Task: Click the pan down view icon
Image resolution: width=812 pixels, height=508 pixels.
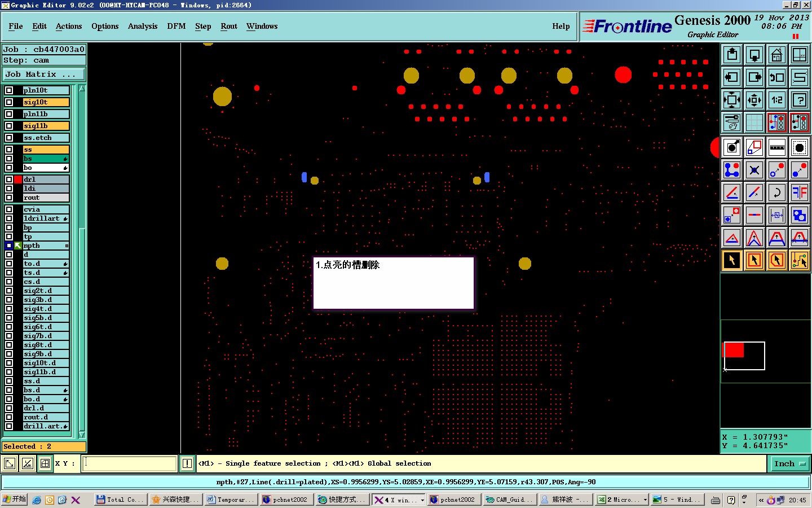Action: tap(754, 55)
